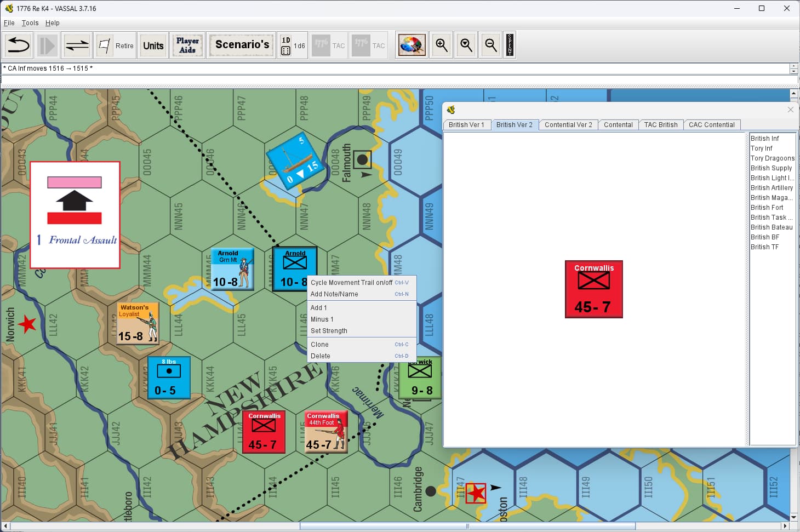800x532 pixels.
Task: Click the Zoom out magnifier
Action: 491,45
